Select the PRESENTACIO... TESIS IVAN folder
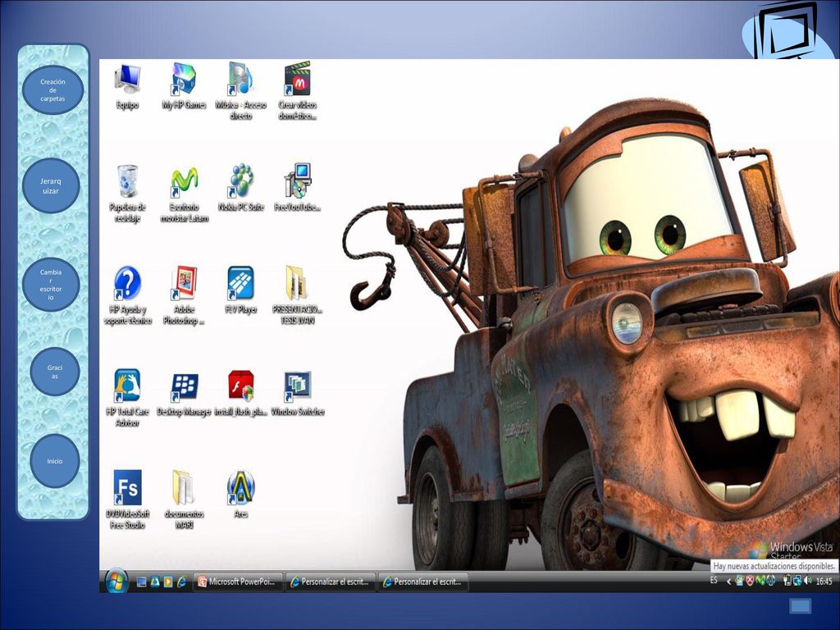Viewport: 840px width, 630px height. tap(297, 295)
